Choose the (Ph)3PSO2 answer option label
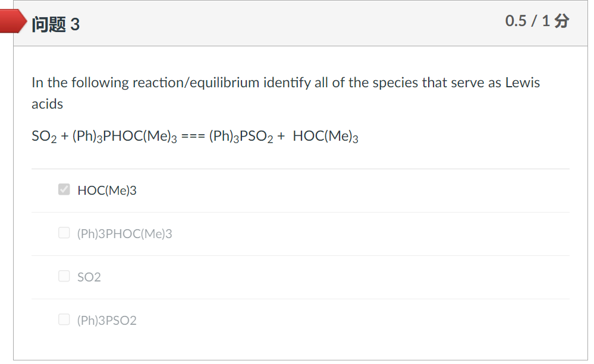Screen dimensions: 594x364 pyautogui.click(x=107, y=321)
